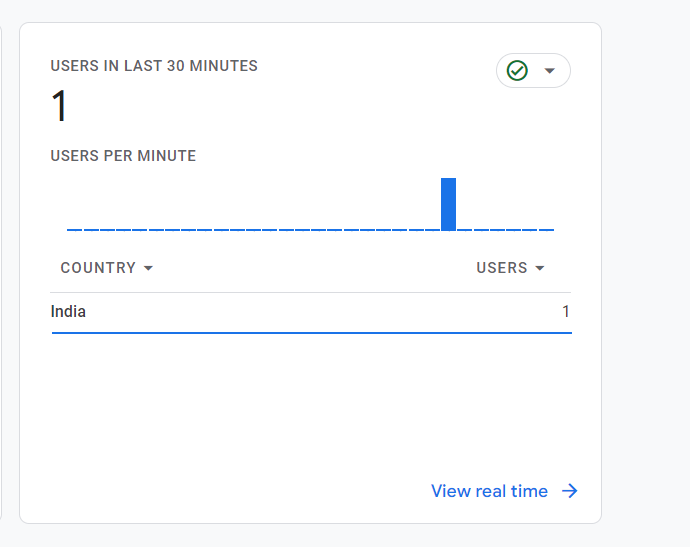Click the caret icon next to COUNTRY
Screen dimensions: 690x547
(x=148, y=269)
